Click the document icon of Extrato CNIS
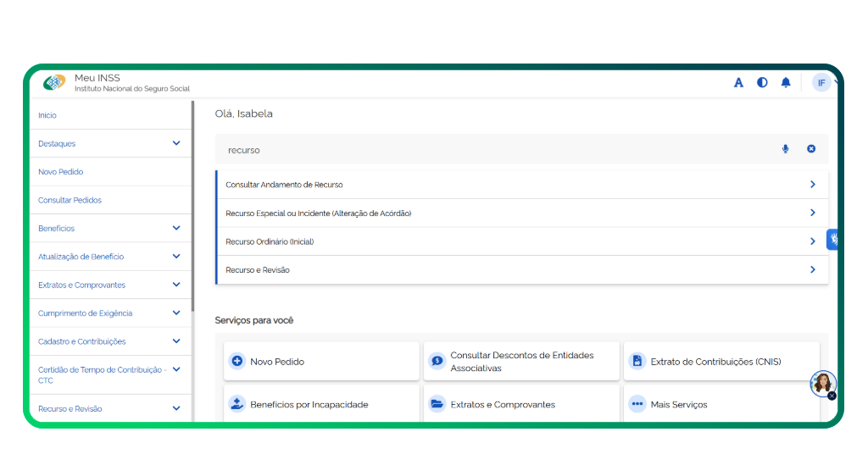868x454 pixels. 637,361
